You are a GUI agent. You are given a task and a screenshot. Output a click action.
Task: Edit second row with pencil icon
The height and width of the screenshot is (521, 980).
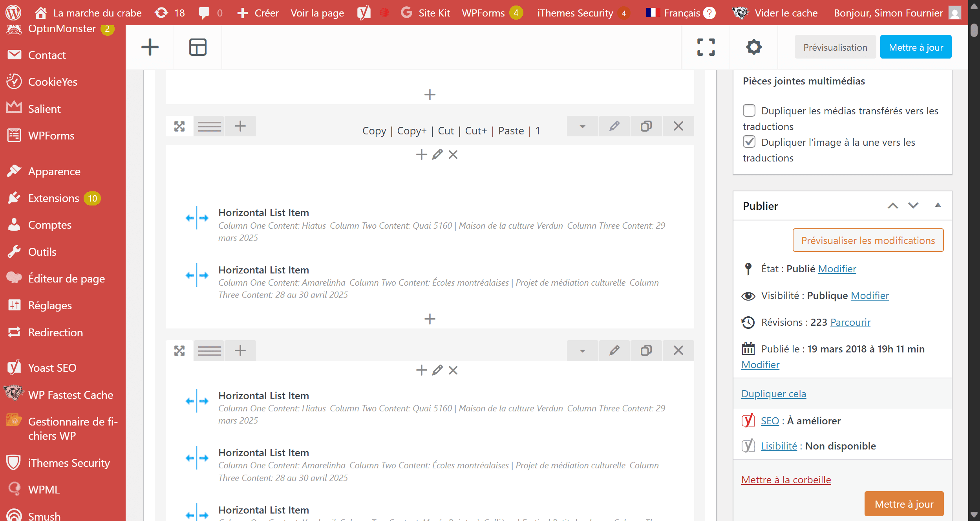[614, 350]
